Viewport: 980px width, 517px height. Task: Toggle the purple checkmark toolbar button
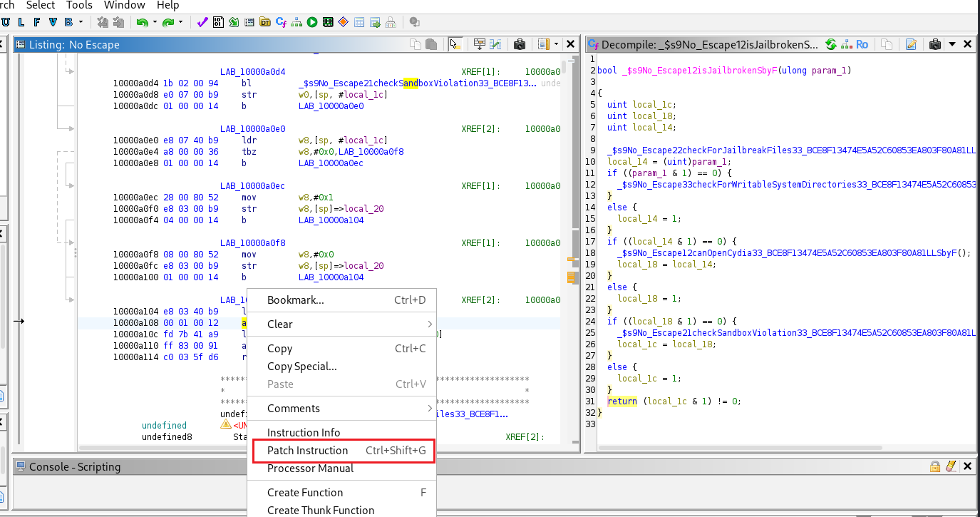[x=202, y=22]
